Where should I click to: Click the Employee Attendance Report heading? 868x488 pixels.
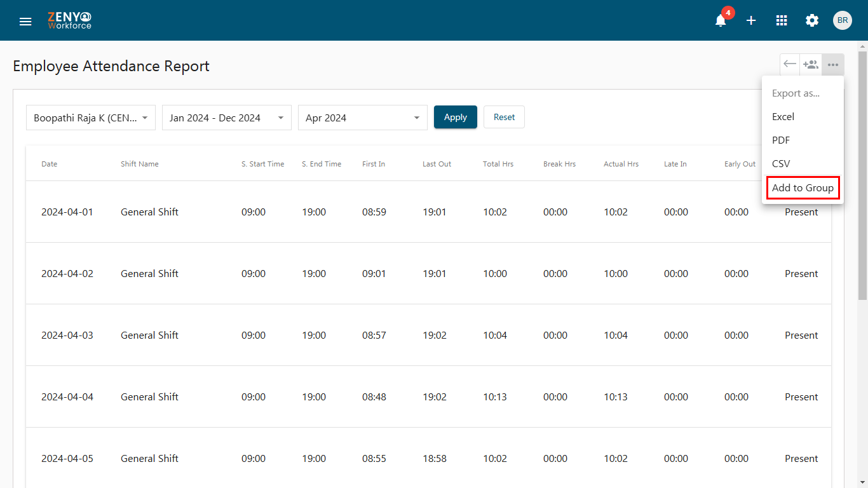tap(111, 66)
